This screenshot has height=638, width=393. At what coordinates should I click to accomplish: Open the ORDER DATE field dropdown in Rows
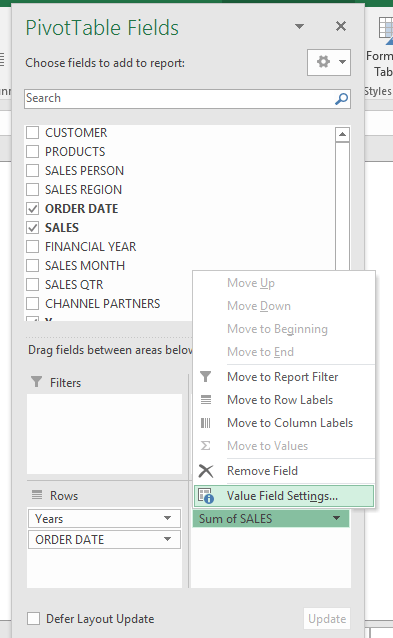[x=167, y=539]
